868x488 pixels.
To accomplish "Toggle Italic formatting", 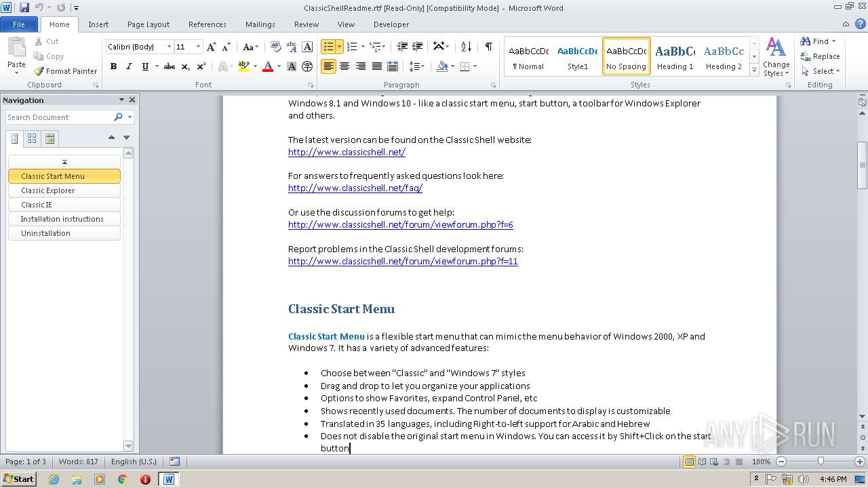I will [129, 66].
